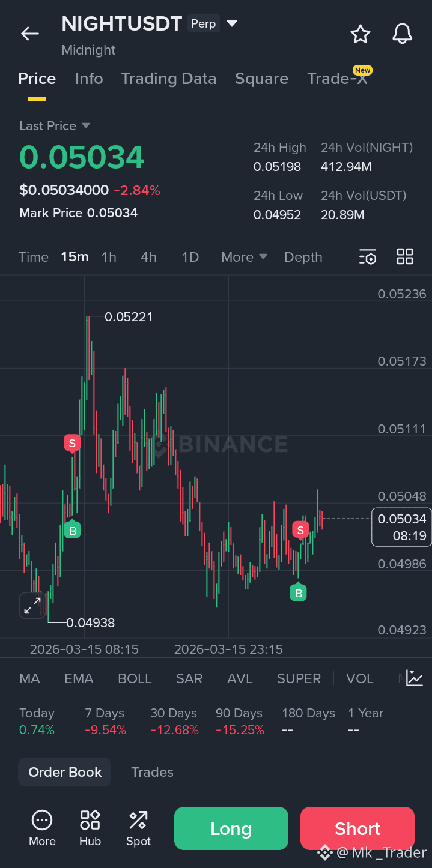Open the four-square chart layout icon
Image resolution: width=432 pixels, height=868 pixels.
[405, 257]
